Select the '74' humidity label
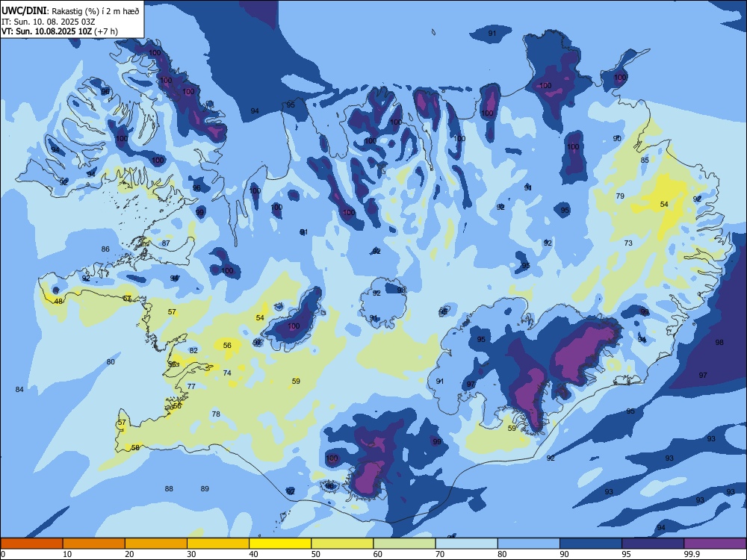The height and width of the screenshot is (560, 747). [227, 373]
